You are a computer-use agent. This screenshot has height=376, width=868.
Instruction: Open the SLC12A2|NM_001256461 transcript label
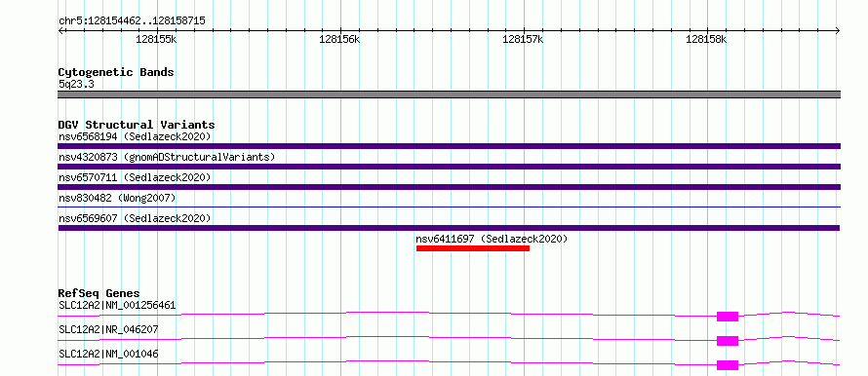[x=117, y=305]
